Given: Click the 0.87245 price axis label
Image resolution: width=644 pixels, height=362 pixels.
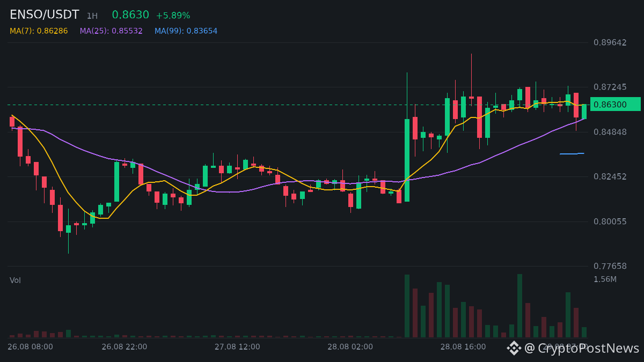Looking at the screenshot, I should coord(610,87).
